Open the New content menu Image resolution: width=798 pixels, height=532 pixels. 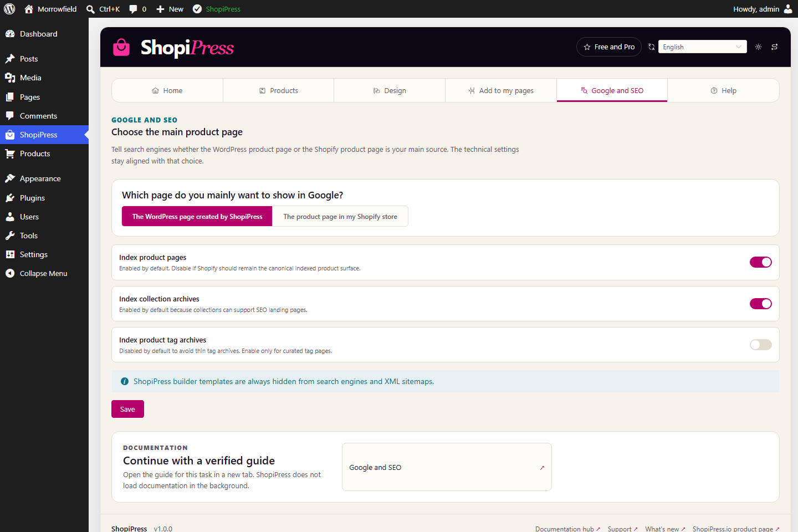click(x=170, y=9)
